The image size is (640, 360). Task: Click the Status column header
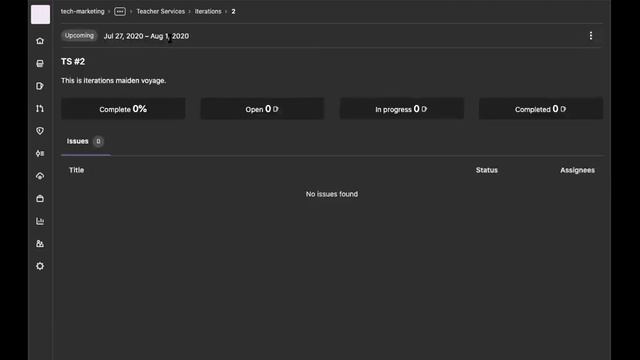pyautogui.click(x=487, y=170)
